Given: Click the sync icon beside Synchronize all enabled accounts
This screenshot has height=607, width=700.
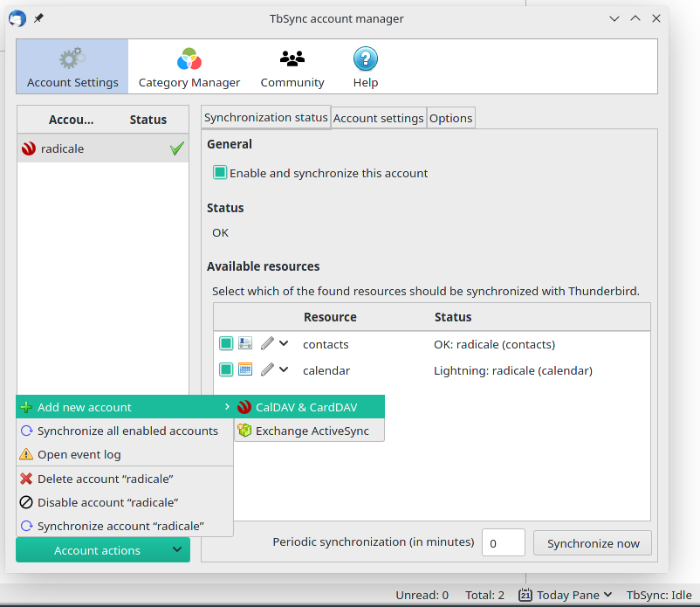Looking at the screenshot, I should [x=26, y=431].
